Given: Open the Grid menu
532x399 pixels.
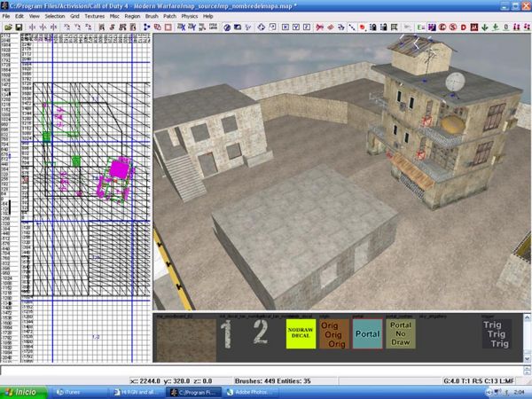Looking at the screenshot, I should (x=74, y=16).
